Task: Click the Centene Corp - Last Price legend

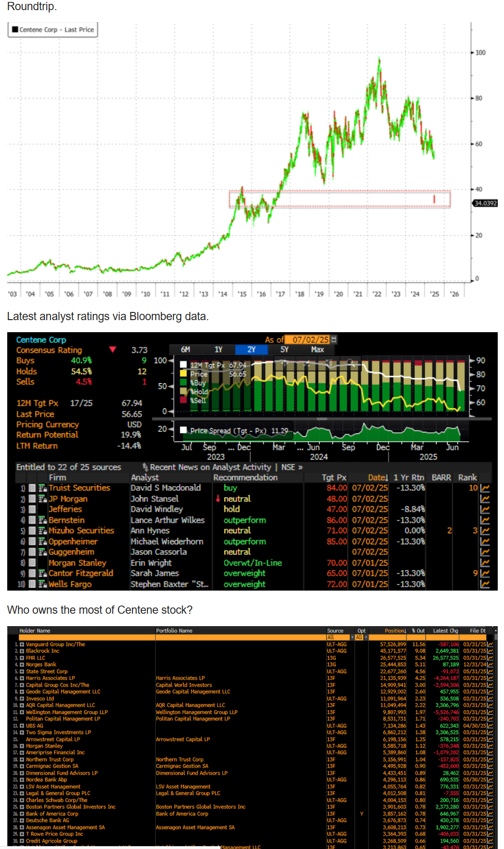Action: tap(53, 29)
